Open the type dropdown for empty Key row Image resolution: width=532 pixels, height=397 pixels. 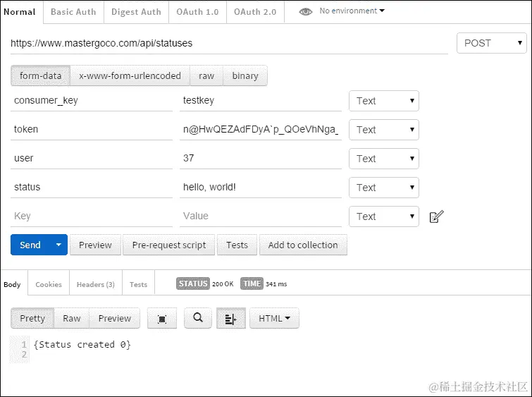pos(384,216)
